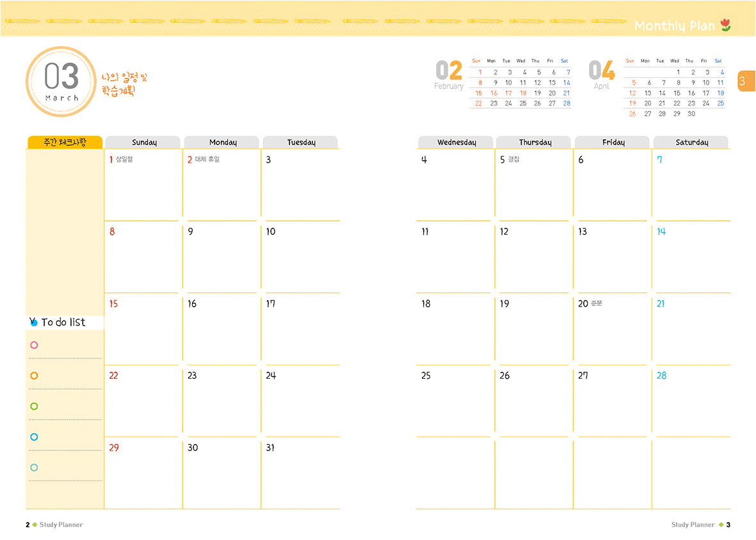756x540 pixels.
Task: Click the tulip icon beside Monthly Plan
Action: pos(725,26)
